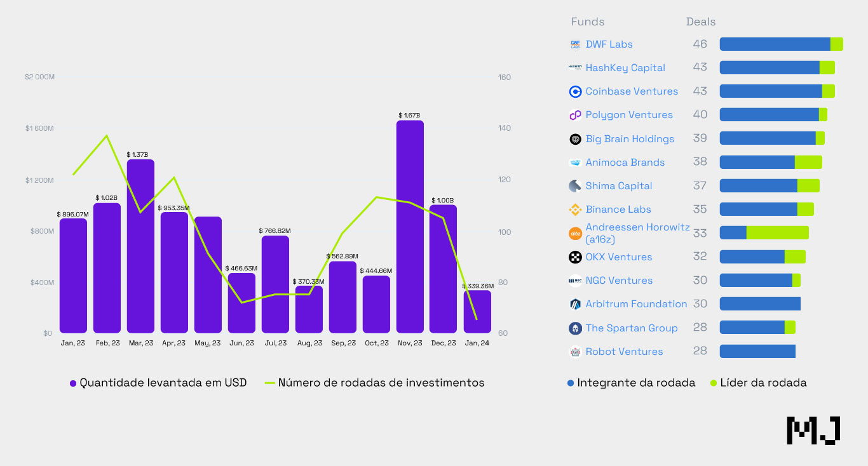Click the Arbitrum Foundation logo icon

click(575, 304)
